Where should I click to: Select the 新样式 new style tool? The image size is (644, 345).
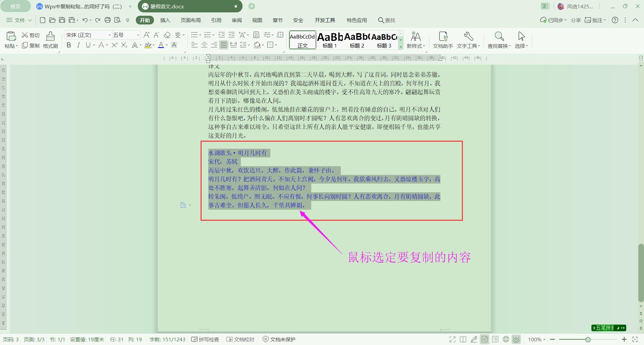[x=416, y=40]
